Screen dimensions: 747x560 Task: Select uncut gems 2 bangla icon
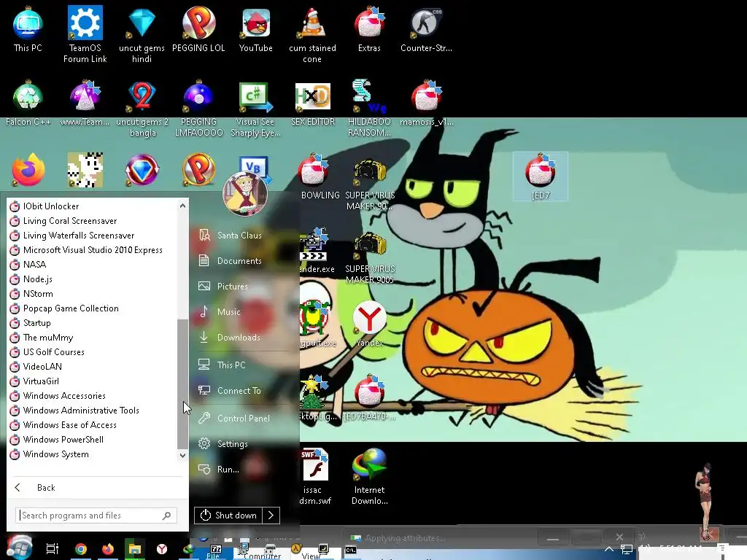click(x=142, y=109)
